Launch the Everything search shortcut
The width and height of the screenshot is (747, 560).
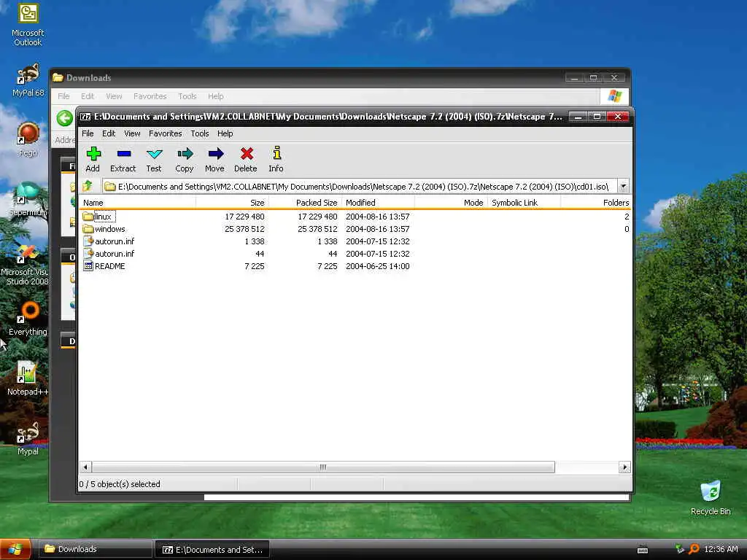[x=28, y=319]
